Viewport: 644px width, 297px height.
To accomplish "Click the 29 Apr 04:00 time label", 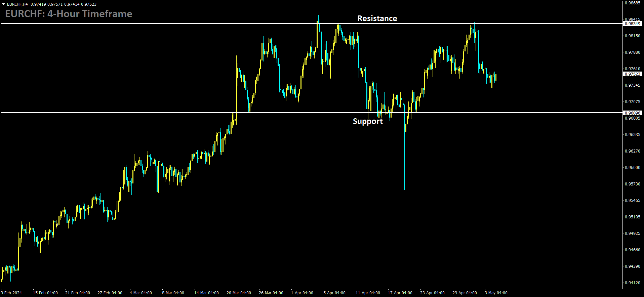I will coord(465,293).
